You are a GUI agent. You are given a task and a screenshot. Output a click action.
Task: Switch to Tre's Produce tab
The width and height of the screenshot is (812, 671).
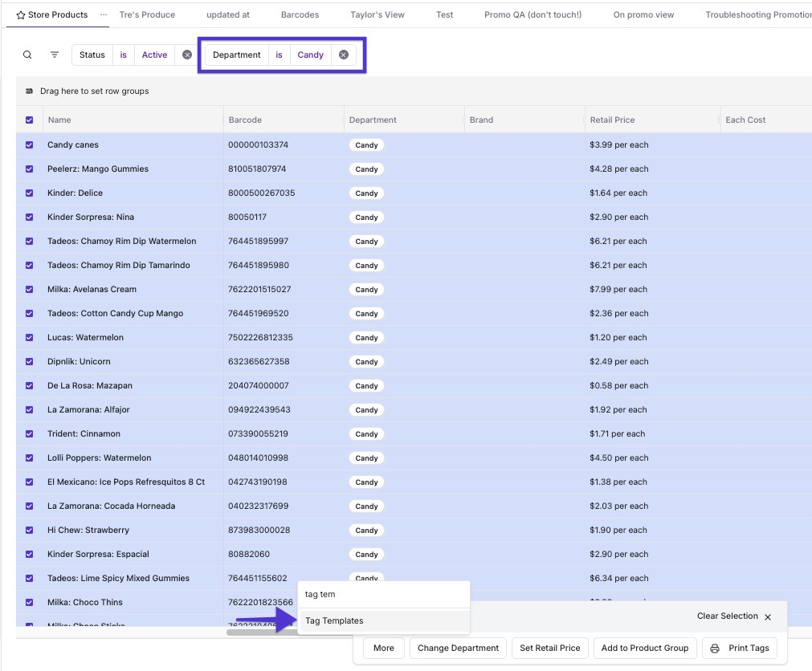point(147,15)
